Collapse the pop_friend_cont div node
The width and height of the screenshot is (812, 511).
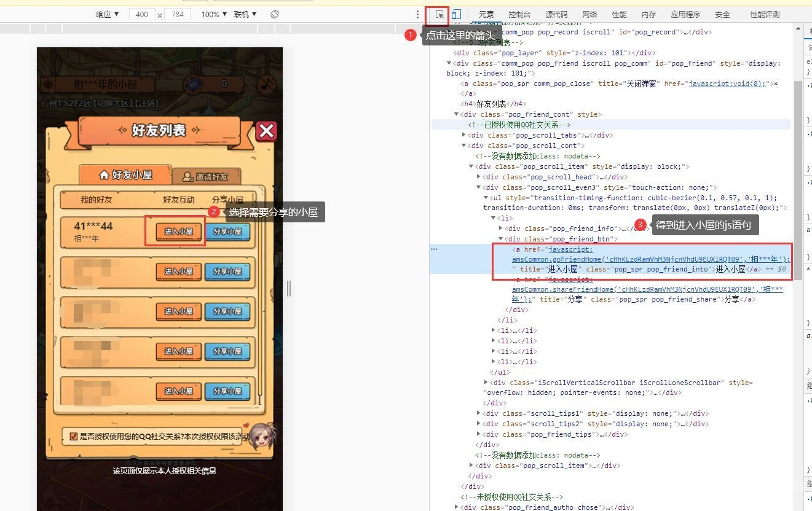(456, 114)
